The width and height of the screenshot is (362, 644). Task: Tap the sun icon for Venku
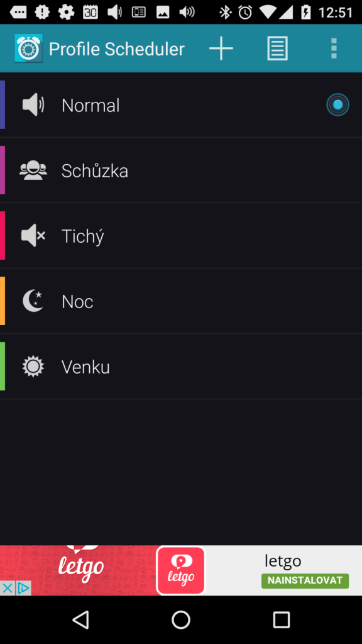click(x=33, y=367)
